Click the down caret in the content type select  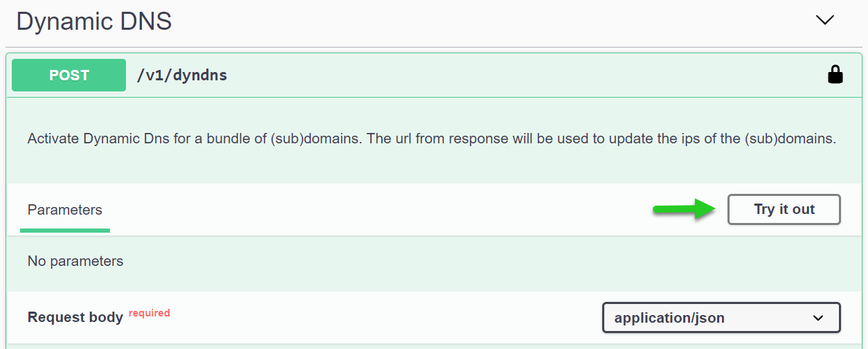(x=818, y=319)
